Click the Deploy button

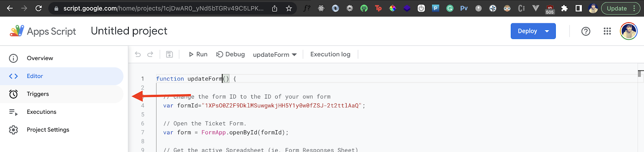(x=527, y=31)
